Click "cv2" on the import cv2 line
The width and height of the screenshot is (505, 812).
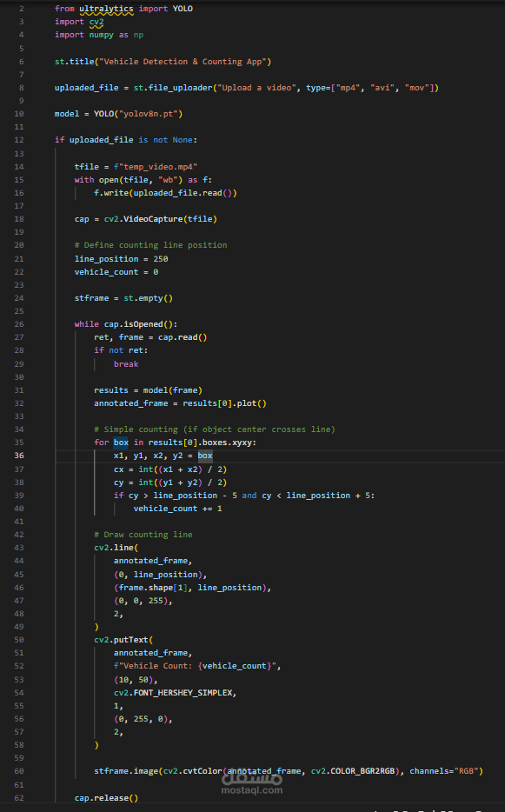[x=96, y=22]
